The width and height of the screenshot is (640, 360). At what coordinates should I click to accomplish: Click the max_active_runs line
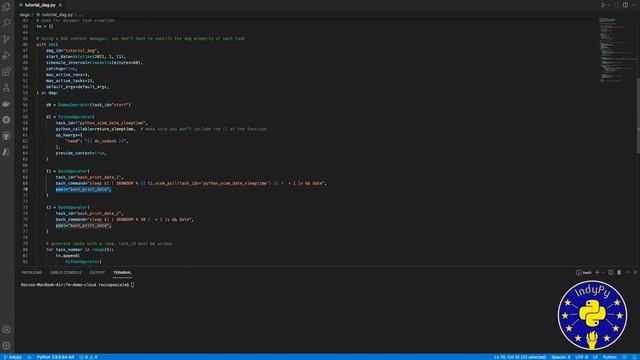(x=67, y=74)
